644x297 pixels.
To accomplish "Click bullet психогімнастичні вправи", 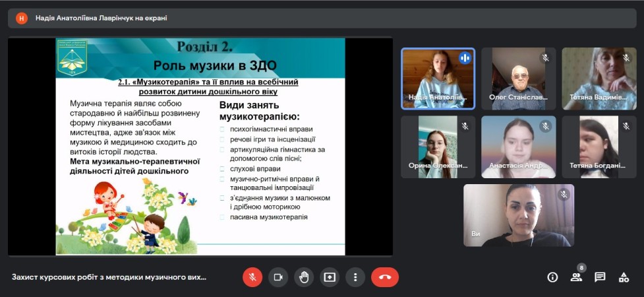I will click(x=272, y=129).
